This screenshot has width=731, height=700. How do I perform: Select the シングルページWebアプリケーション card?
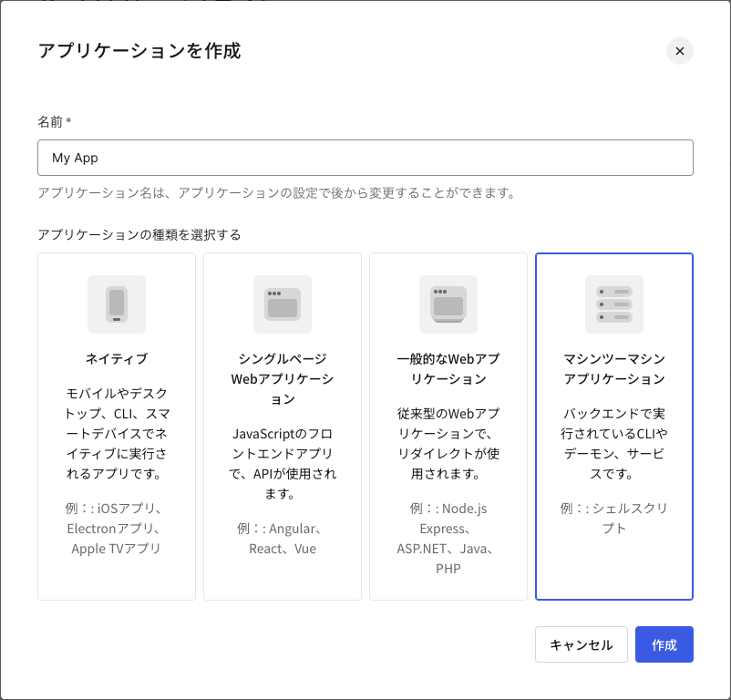pyautogui.click(x=283, y=427)
